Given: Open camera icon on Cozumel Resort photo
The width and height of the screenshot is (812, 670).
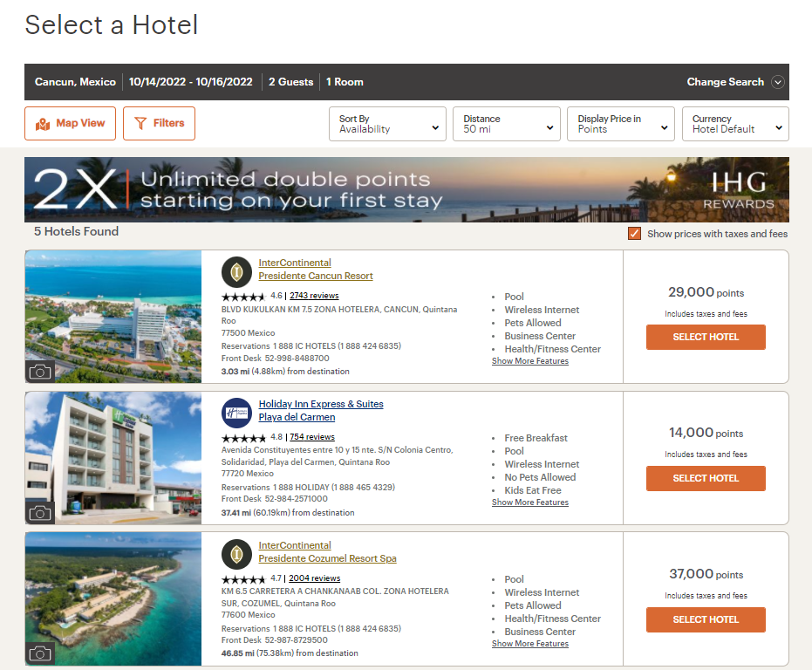Looking at the screenshot, I should point(40,653).
